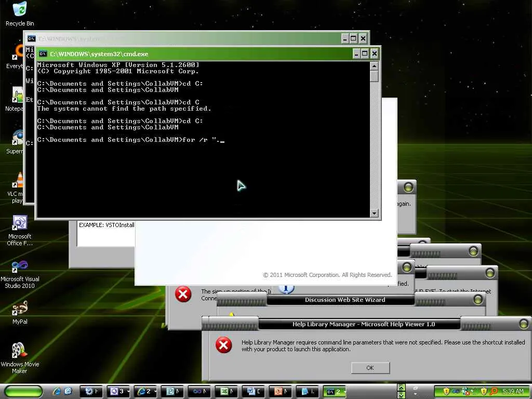532x399 pixels.
Task: Maximize the front cmd.exe window
Action: (365, 54)
